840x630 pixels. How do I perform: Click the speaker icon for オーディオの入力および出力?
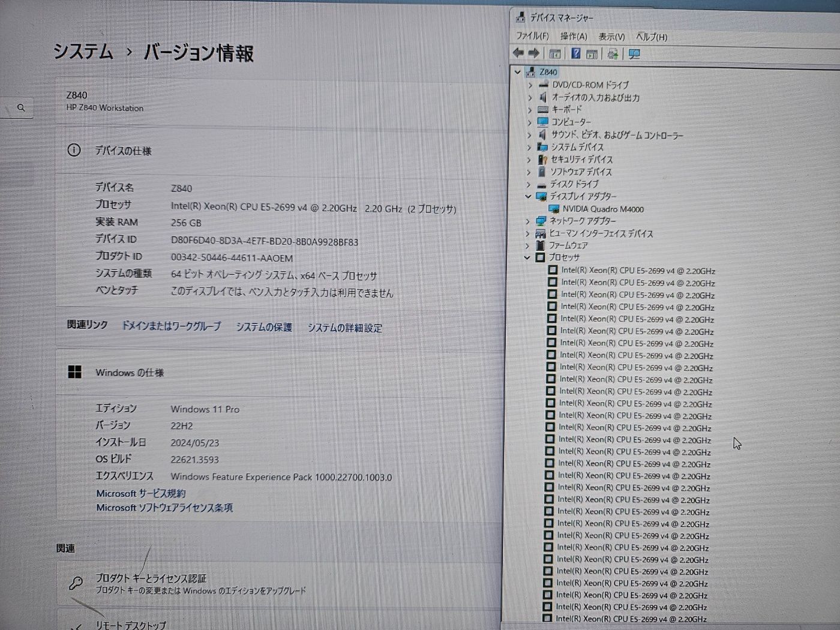(x=543, y=97)
